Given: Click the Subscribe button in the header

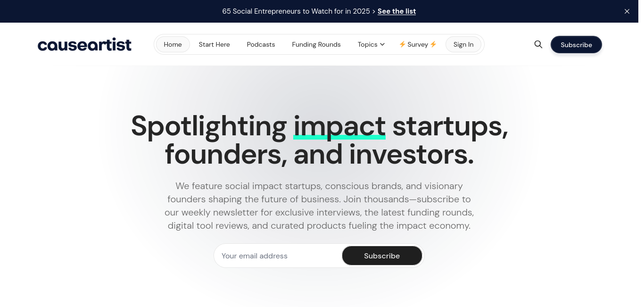Looking at the screenshot, I should tap(576, 45).
